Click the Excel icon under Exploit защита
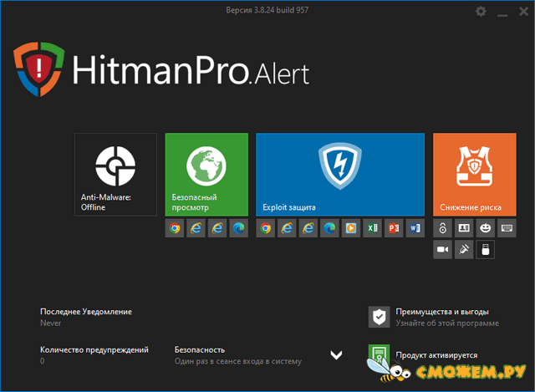535x392 pixels. [x=372, y=228]
